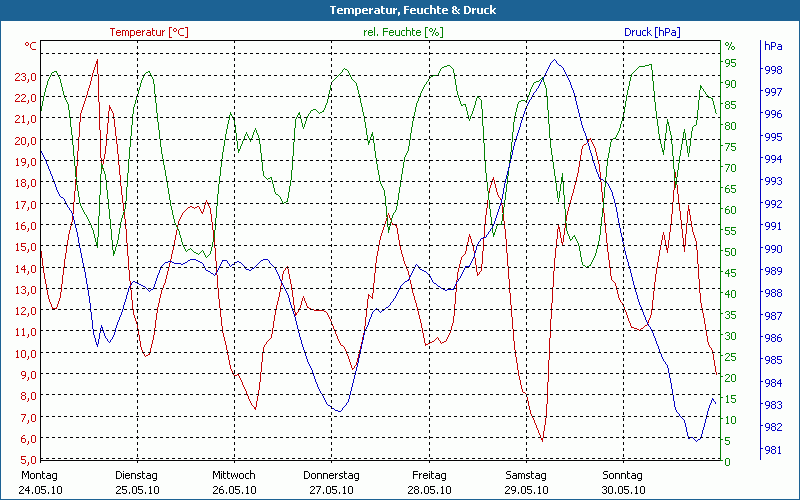Click the '981' pressure axis value
Image resolution: width=800 pixels, height=500 pixels.
pyautogui.click(x=773, y=450)
